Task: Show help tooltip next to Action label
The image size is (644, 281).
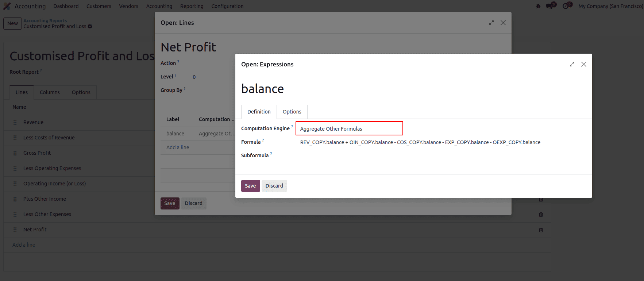Action: click(178, 62)
